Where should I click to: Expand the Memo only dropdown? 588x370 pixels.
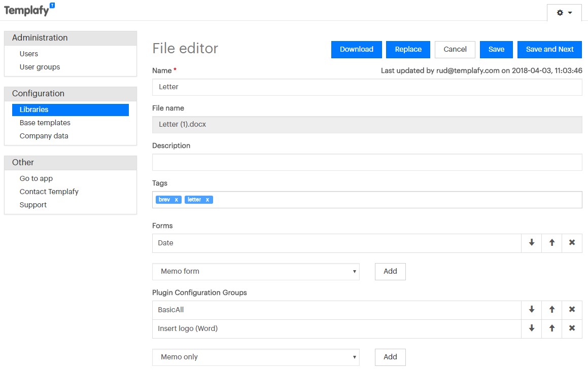pyautogui.click(x=256, y=357)
